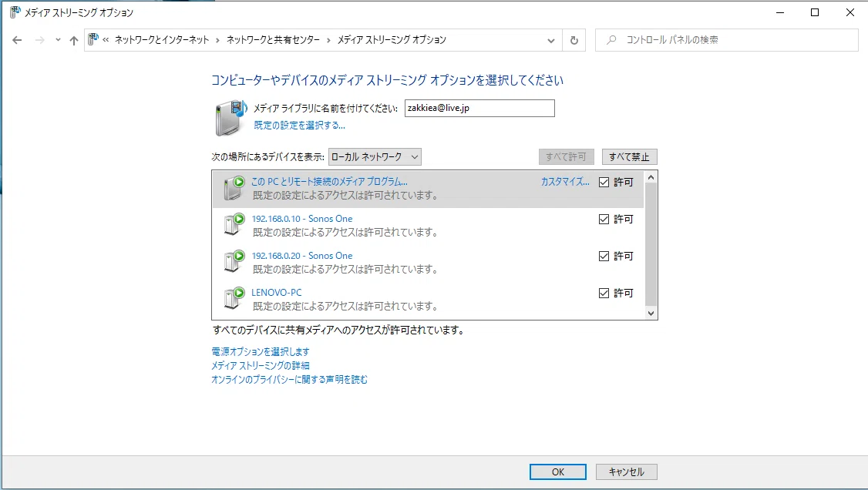Expand the address bar history dropdown
This screenshot has width=868, height=490.
551,40
